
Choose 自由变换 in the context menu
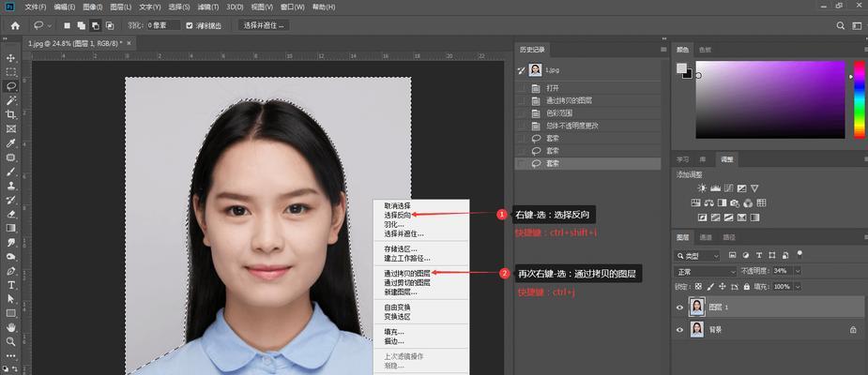point(398,307)
